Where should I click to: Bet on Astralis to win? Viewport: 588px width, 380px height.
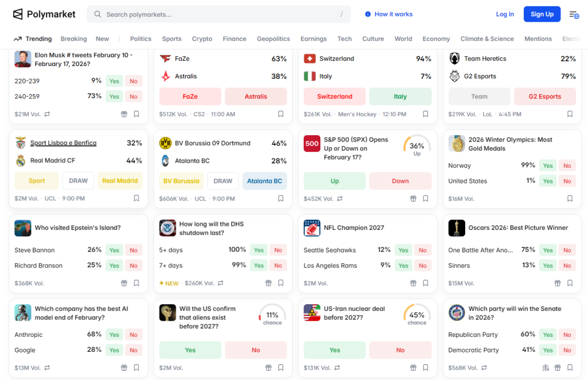tap(256, 97)
